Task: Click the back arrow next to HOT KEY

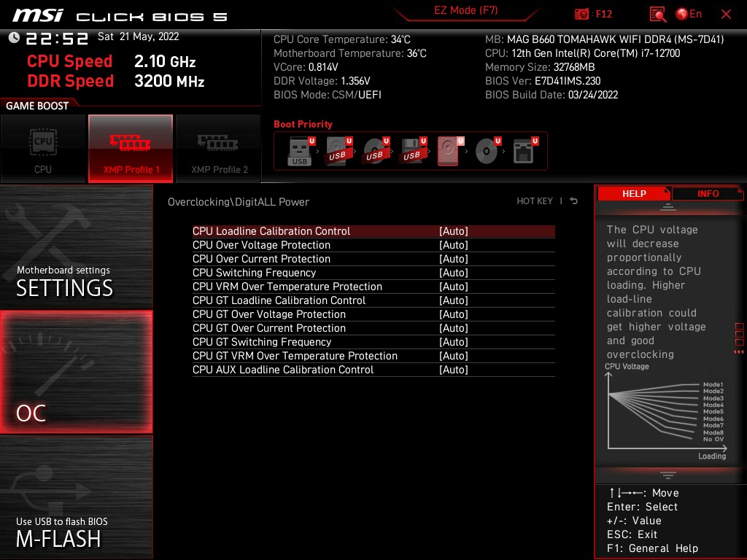Action: pyautogui.click(x=573, y=201)
